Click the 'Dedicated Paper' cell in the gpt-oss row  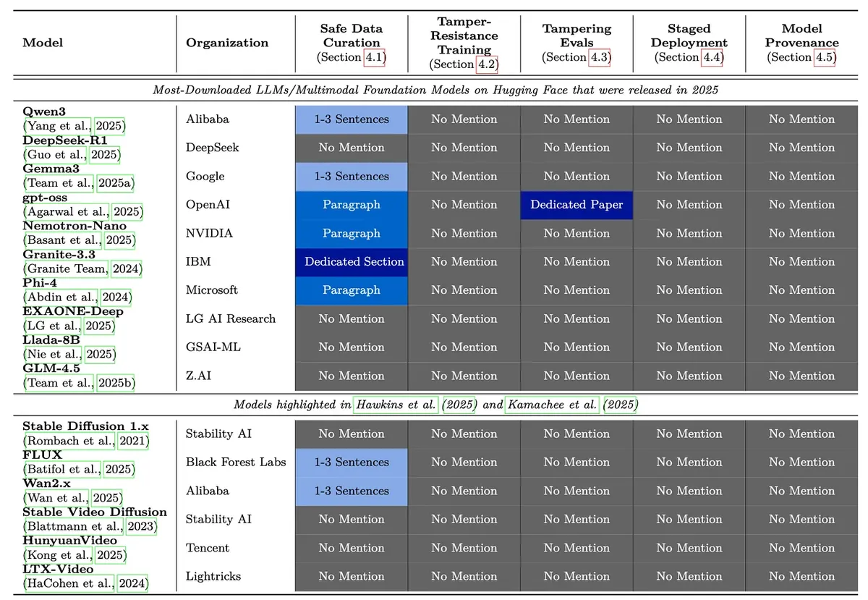coord(576,205)
